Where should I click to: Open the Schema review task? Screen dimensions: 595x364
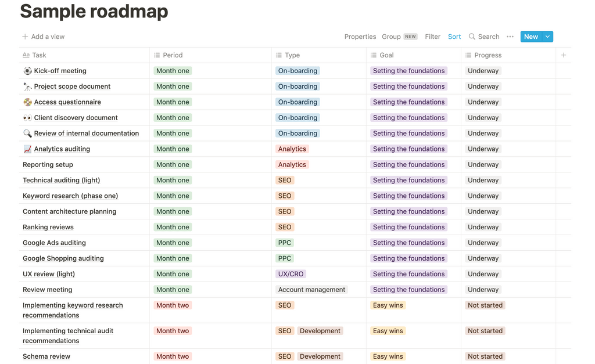pos(46,356)
